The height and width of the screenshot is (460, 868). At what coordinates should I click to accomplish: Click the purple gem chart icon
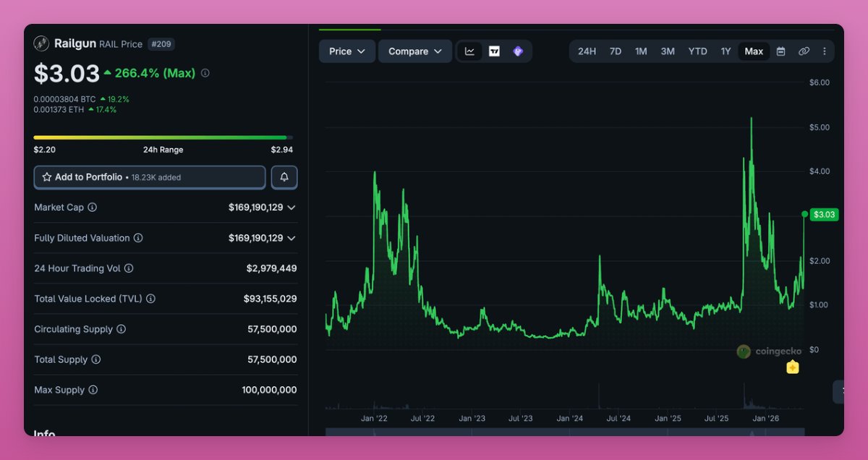tap(518, 51)
